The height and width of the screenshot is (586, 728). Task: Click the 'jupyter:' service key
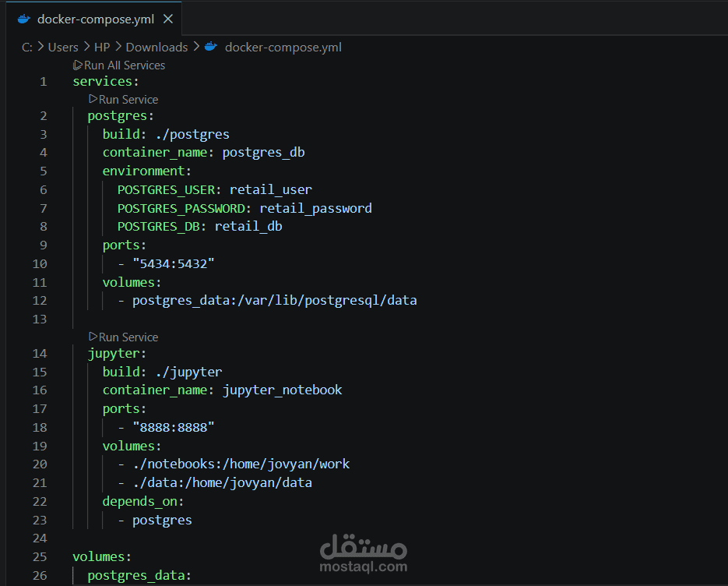coord(117,354)
